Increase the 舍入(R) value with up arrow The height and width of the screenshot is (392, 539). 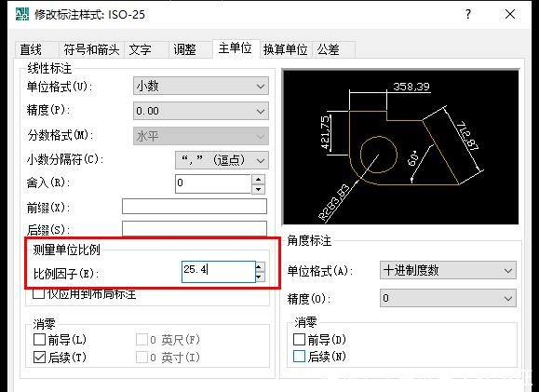(258, 179)
